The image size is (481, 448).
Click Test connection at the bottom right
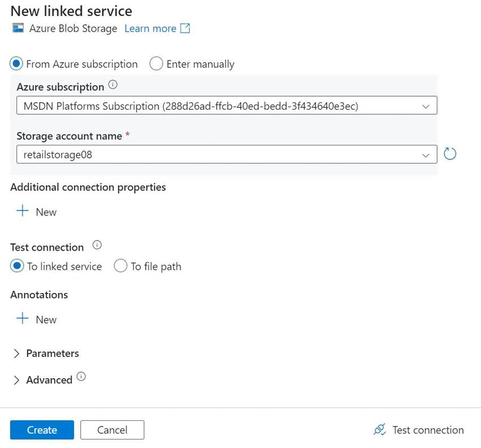(419, 430)
